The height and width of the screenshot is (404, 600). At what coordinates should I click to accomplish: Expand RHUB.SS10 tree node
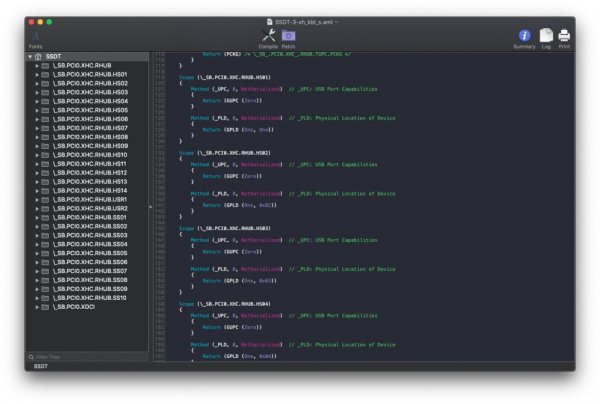coord(37,298)
